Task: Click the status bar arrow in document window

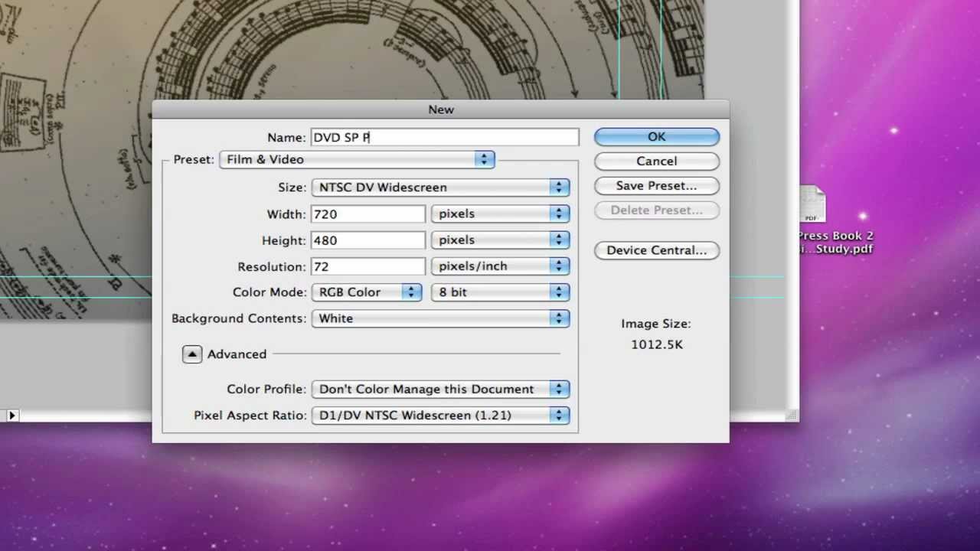Action: pos(11,416)
